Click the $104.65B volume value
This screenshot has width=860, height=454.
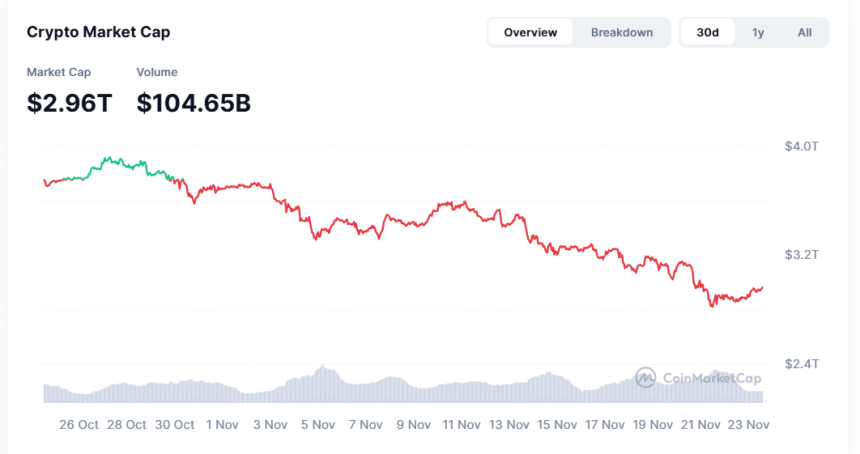coord(194,101)
